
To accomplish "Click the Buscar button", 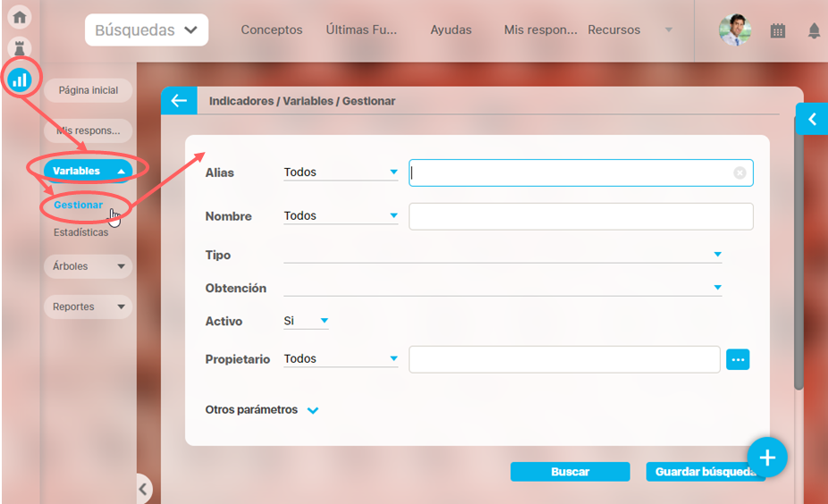I will (x=570, y=472).
